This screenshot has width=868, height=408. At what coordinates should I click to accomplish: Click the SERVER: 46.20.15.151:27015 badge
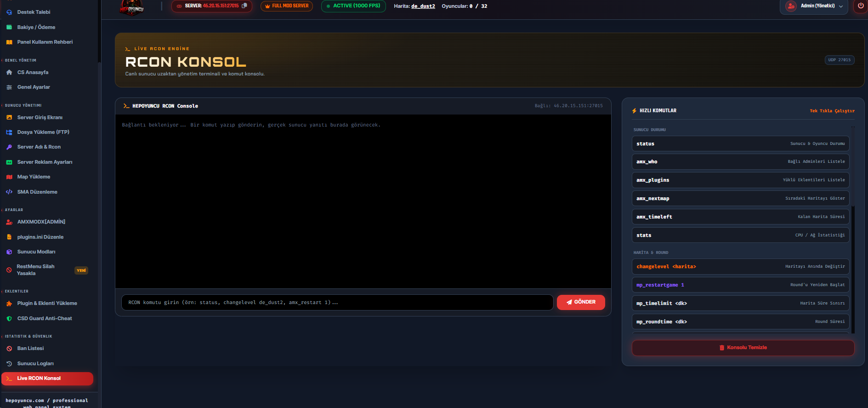(212, 6)
